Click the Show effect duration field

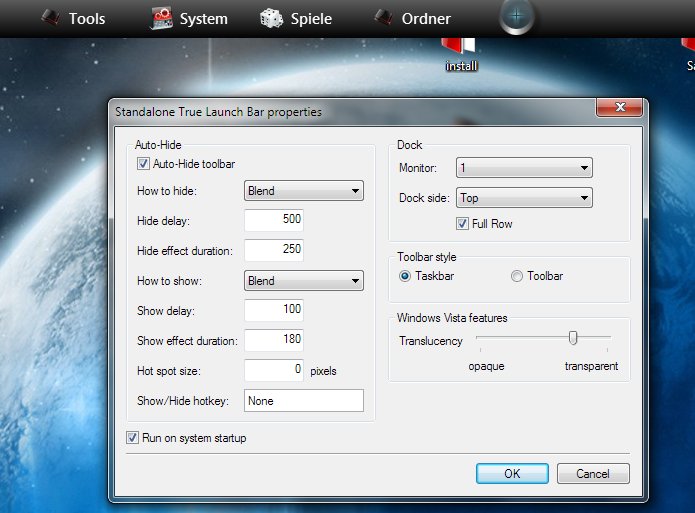tap(274, 340)
